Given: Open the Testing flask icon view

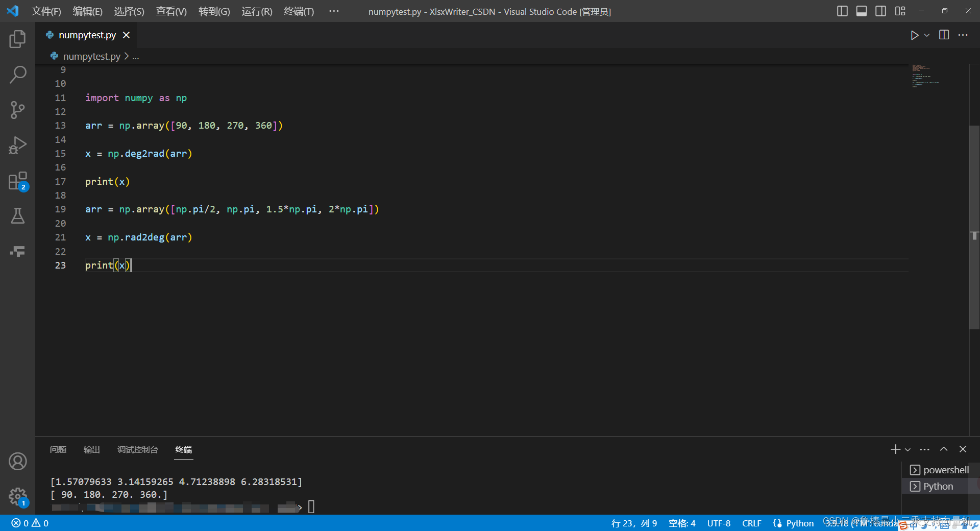Looking at the screenshot, I should 17,216.
